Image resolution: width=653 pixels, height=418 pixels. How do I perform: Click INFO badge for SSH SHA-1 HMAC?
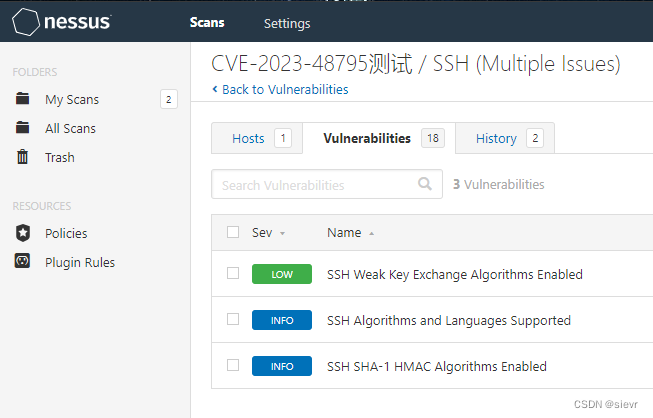[x=282, y=366]
